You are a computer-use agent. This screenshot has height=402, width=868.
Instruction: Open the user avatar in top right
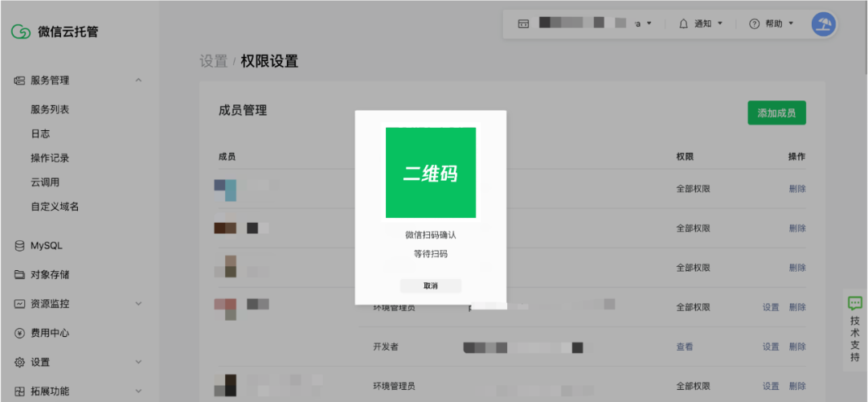825,24
